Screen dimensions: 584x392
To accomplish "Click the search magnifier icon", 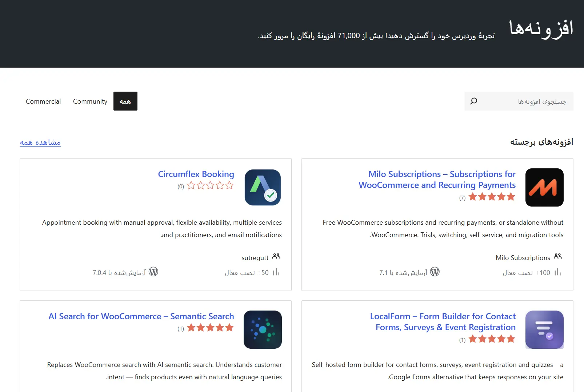I will (473, 101).
